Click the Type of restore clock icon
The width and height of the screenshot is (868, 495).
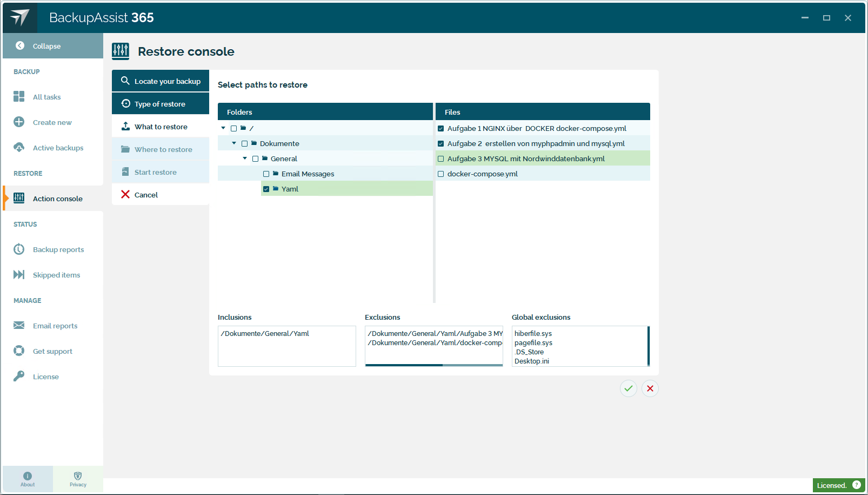126,103
